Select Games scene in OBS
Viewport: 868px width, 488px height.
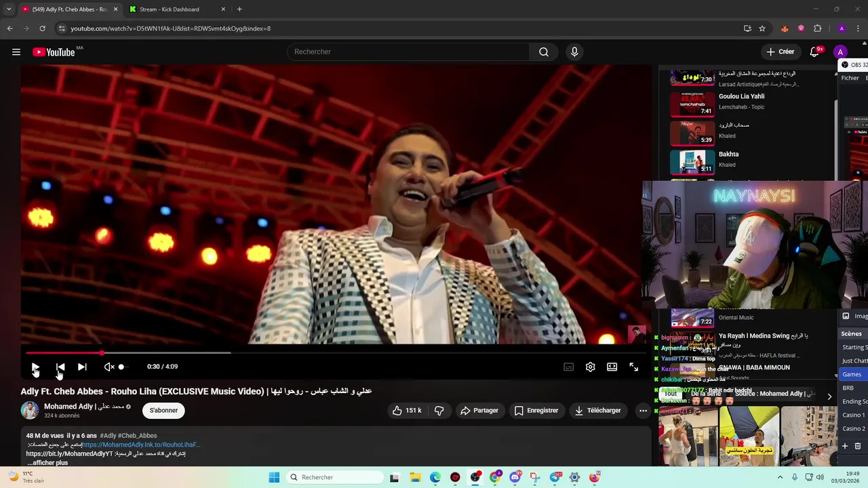[853, 374]
